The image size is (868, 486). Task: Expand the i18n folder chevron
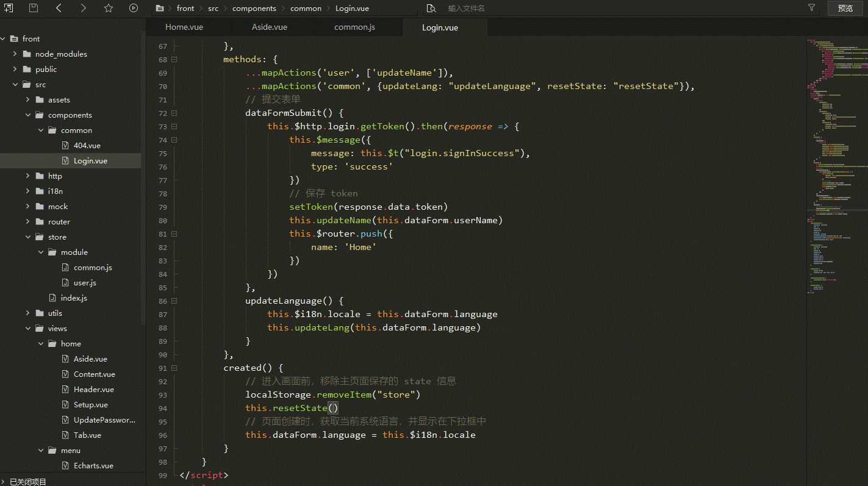click(x=27, y=191)
